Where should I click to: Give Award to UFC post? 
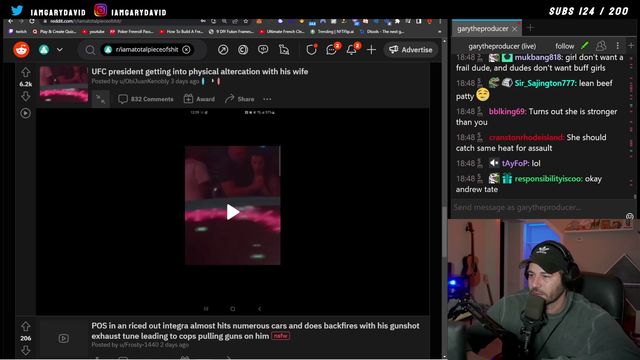pyautogui.click(x=199, y=99)
